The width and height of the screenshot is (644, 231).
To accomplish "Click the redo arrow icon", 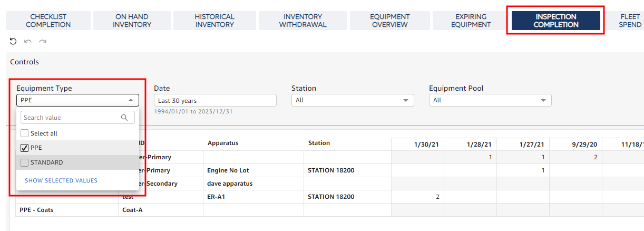I will (43, 41).
